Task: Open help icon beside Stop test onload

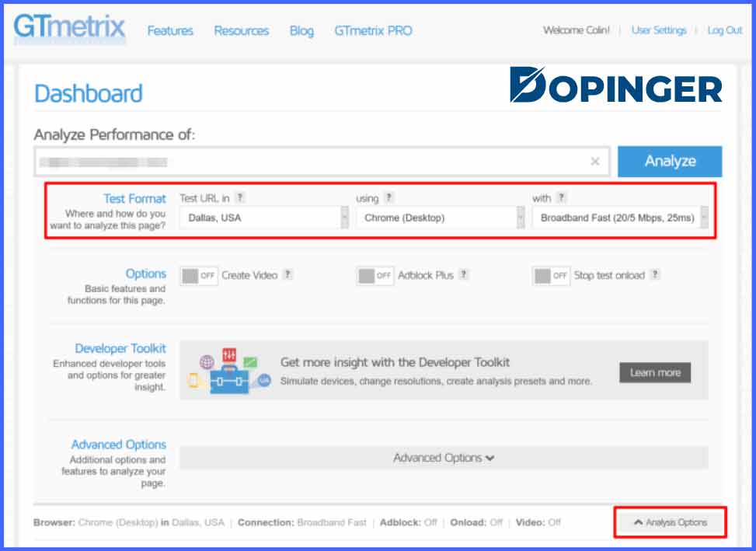Action: click(x=655, y=275)
